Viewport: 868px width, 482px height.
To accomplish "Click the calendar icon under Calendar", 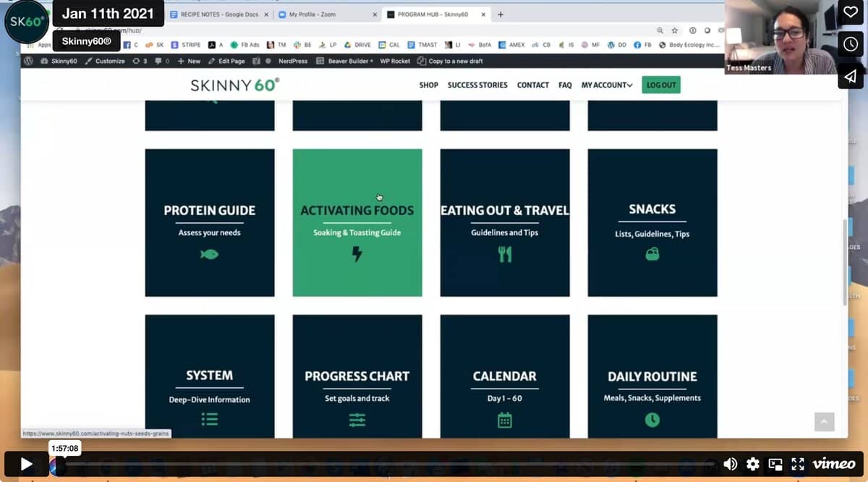I will (505, 420).
